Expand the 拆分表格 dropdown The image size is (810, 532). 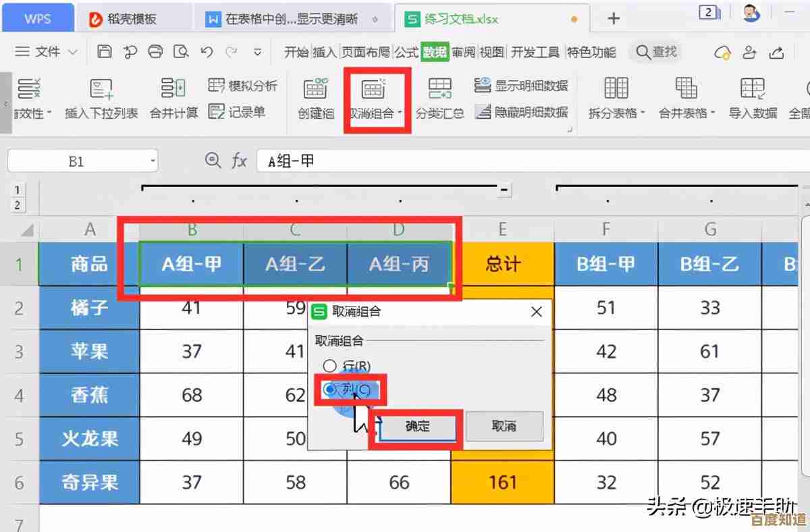[x=643, y=113]
